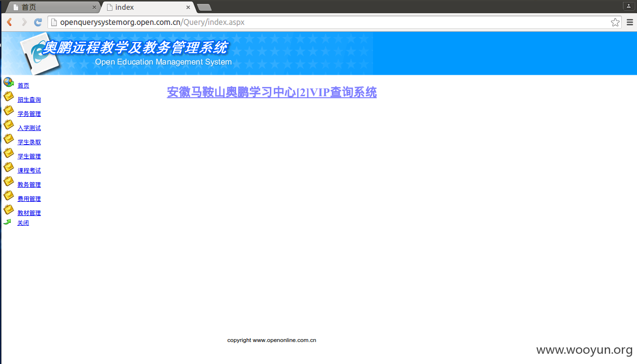Click the browser forward arrow
637x364 pixels.
[23, 22]
